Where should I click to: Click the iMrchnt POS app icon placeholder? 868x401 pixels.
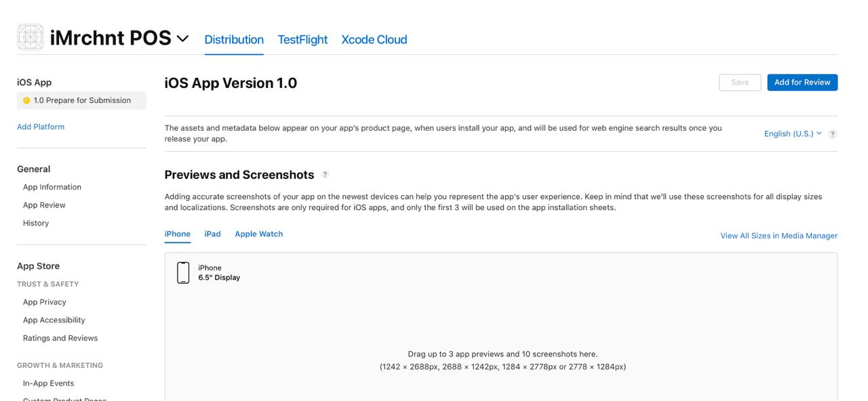tap(31, 37)
